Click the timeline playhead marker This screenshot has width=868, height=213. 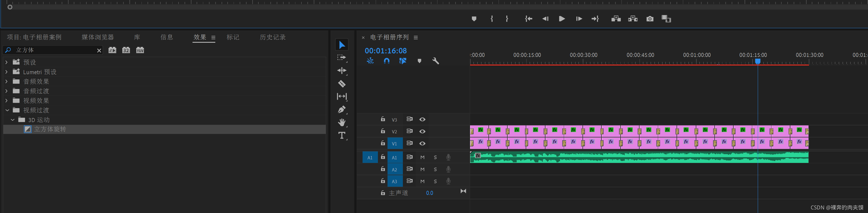(x=758, y=61)
